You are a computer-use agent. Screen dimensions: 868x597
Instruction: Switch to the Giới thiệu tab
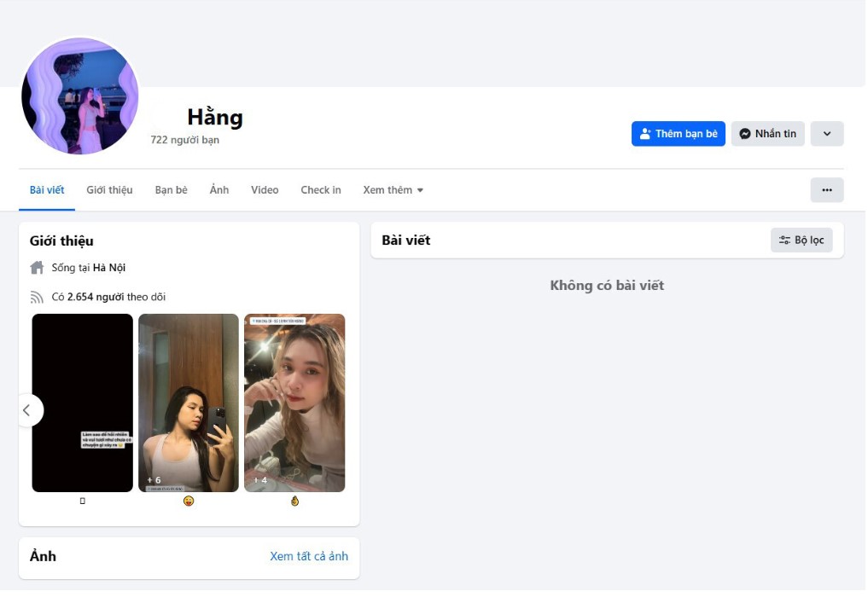pyautogui.click(x=109, y=190)
